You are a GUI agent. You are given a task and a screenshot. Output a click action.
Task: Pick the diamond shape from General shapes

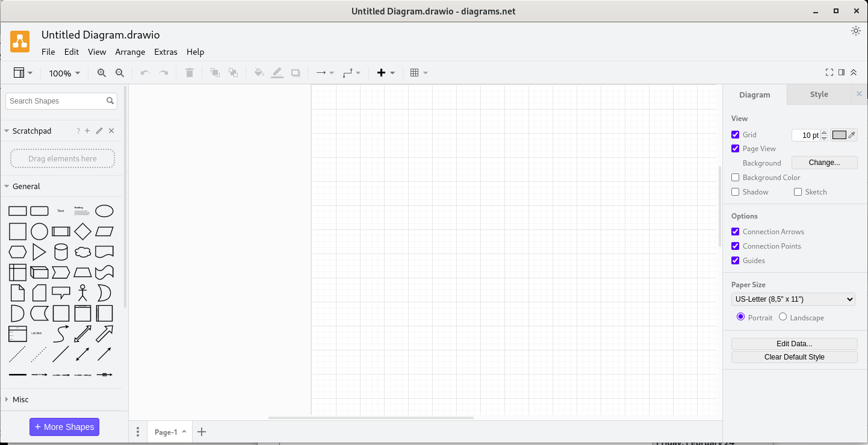tap(82, 231)
